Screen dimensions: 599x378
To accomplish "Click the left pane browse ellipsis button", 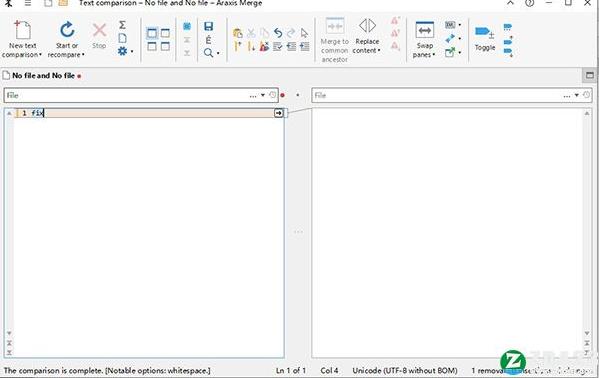I will click(253, 96).
